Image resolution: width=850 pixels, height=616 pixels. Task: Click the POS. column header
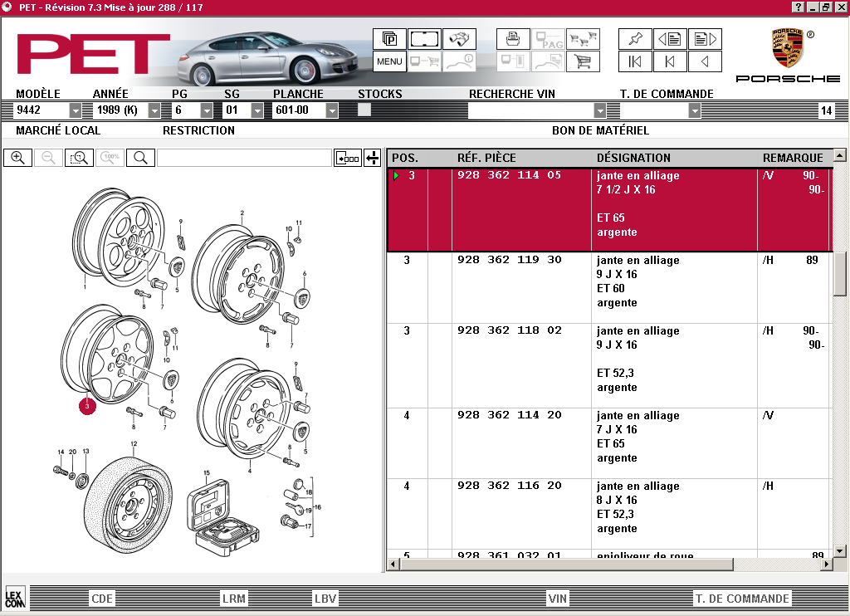click(x=405, y=158)
